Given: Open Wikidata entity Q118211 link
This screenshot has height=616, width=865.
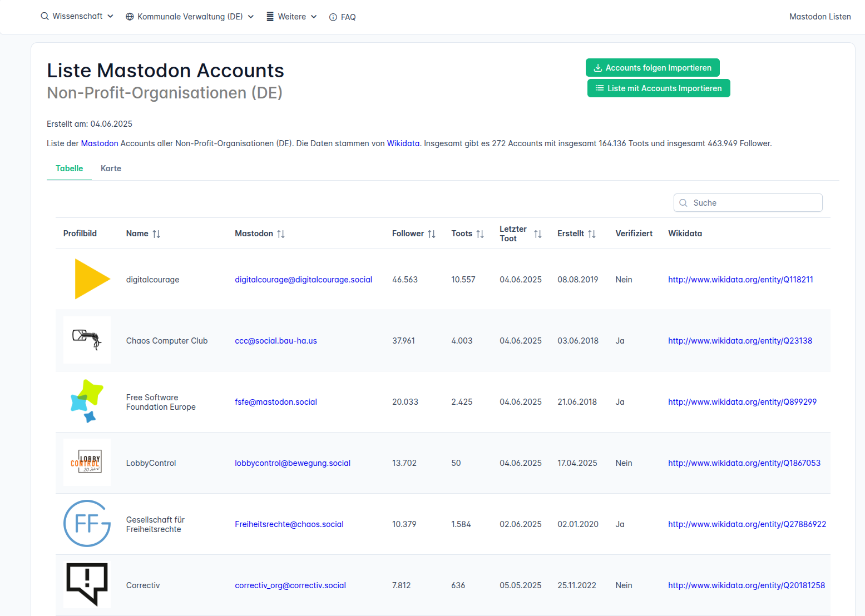Looking at the screenshot, I should [x=740, y=280].
